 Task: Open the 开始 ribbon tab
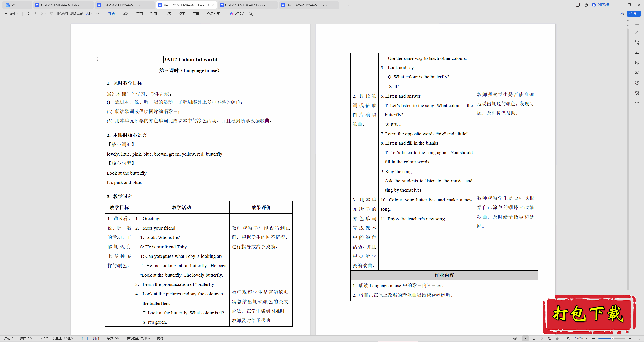pos(111,14)
